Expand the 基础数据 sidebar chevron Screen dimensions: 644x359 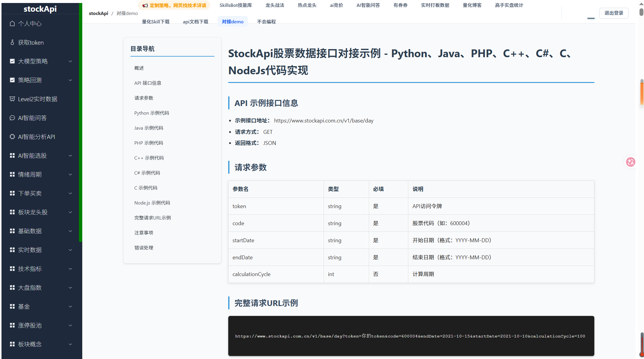pyautogui.click(x=70, y=231)
